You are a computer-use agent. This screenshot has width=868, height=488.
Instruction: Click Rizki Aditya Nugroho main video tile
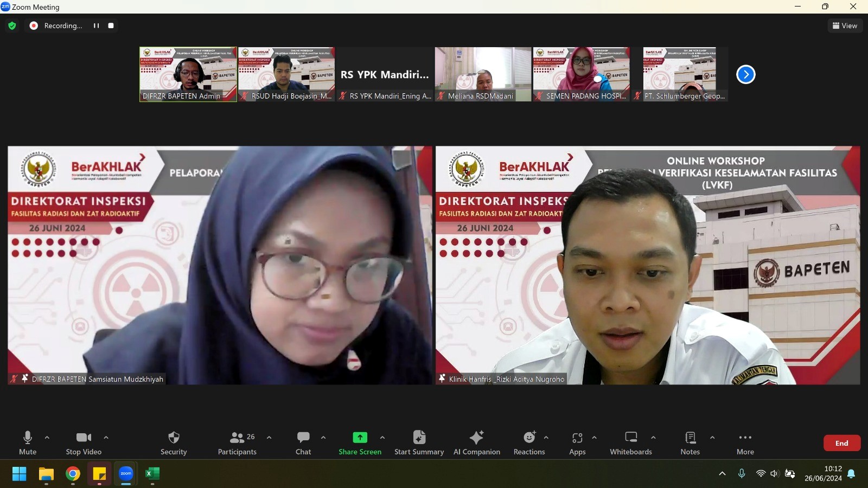click(x=648, y=265)
